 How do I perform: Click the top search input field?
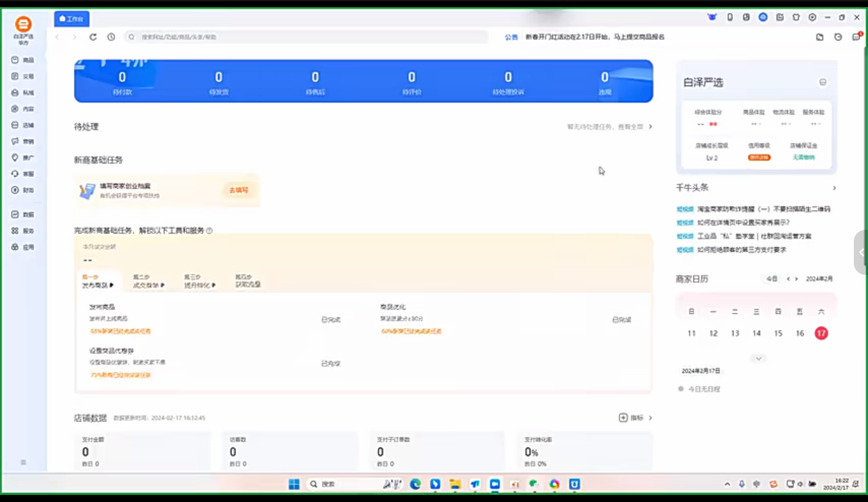309,37
